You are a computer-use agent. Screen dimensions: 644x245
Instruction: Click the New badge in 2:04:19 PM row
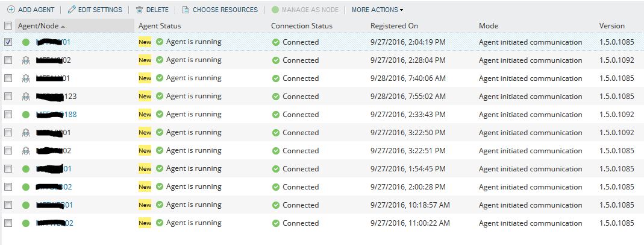145,42
